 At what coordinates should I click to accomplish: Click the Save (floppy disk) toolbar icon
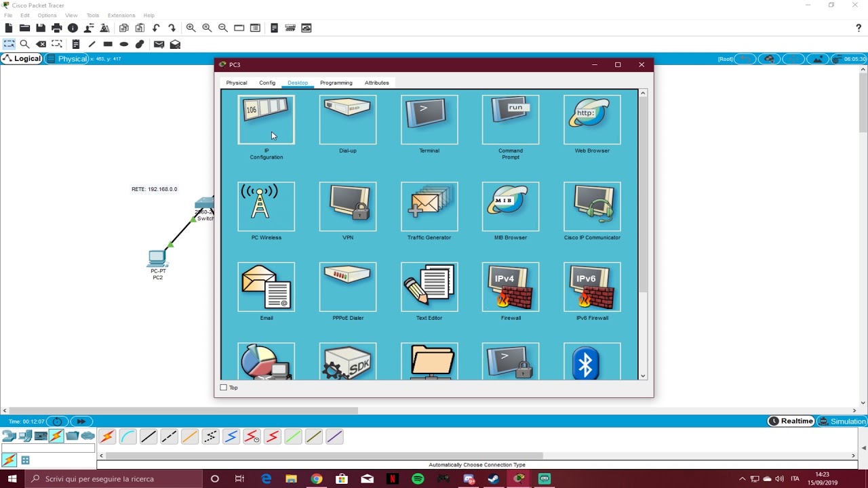(41, 28)
